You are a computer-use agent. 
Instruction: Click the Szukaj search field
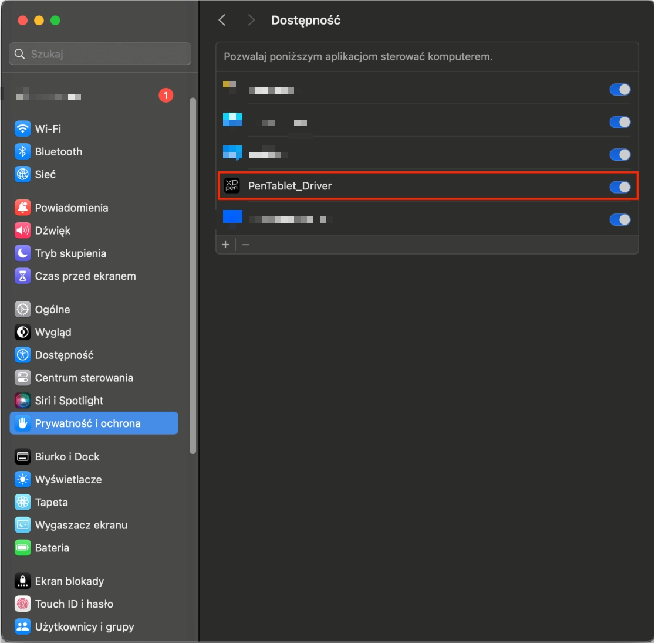pos(100,54)
